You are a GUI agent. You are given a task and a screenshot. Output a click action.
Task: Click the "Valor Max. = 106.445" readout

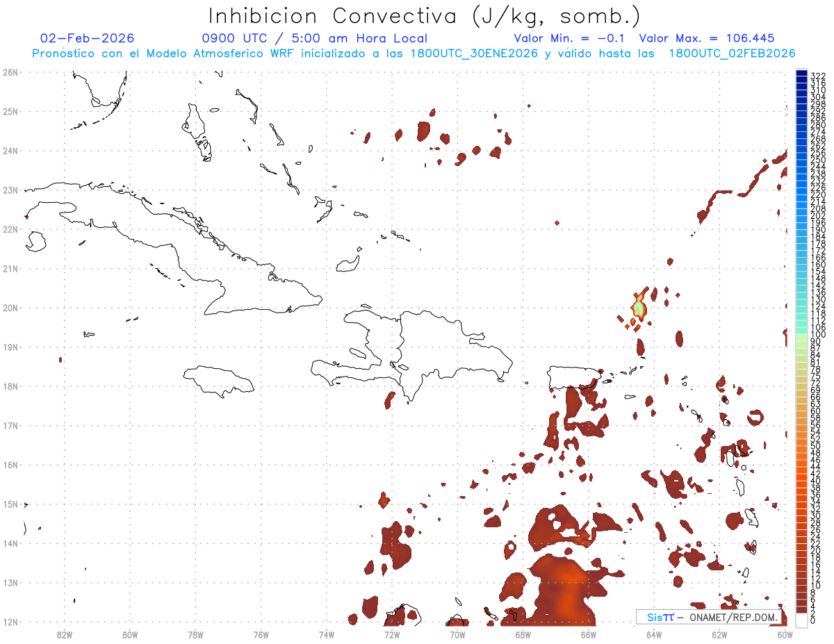[x=706, y=38]
